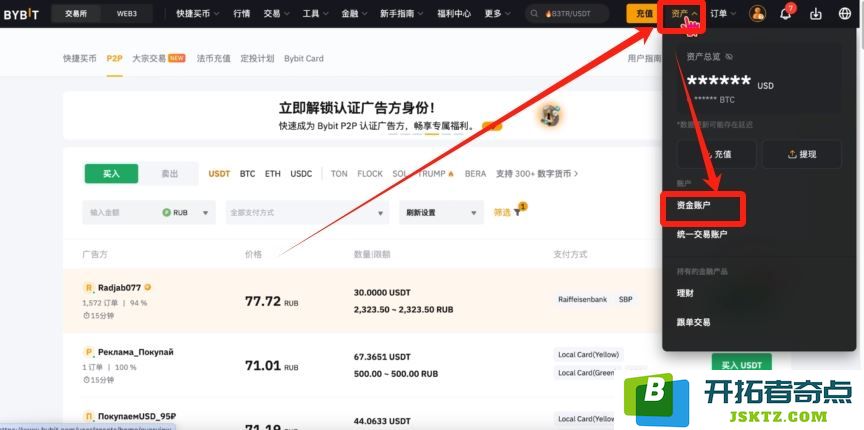864x430 pixels.
Task: Focus the B3TR/USDT search box
Action: [568, 14]
